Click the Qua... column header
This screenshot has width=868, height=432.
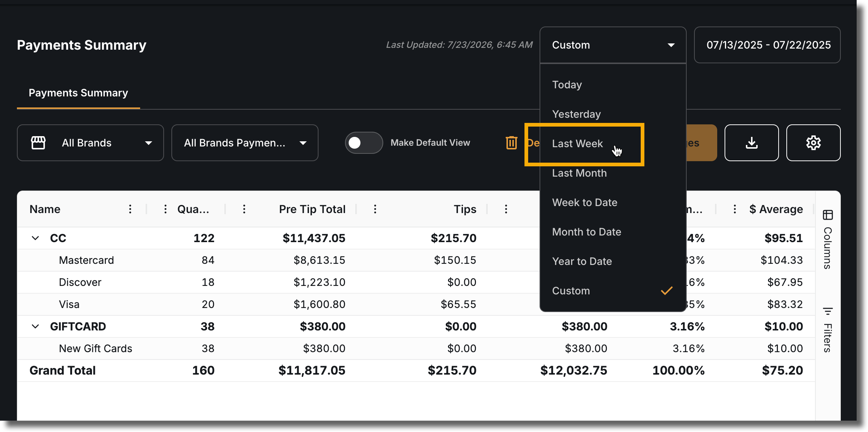coord(193,209)
